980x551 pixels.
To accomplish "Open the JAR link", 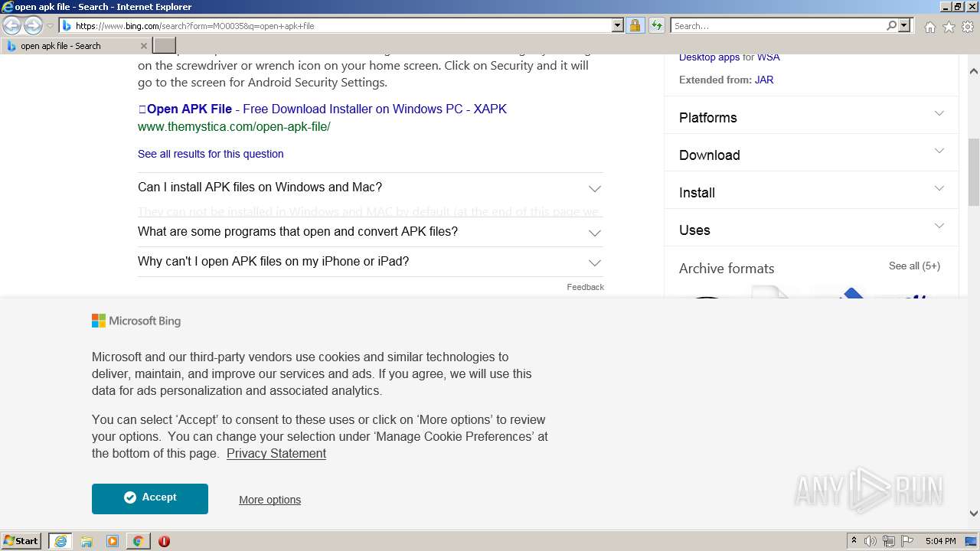I will coord(763,80).
